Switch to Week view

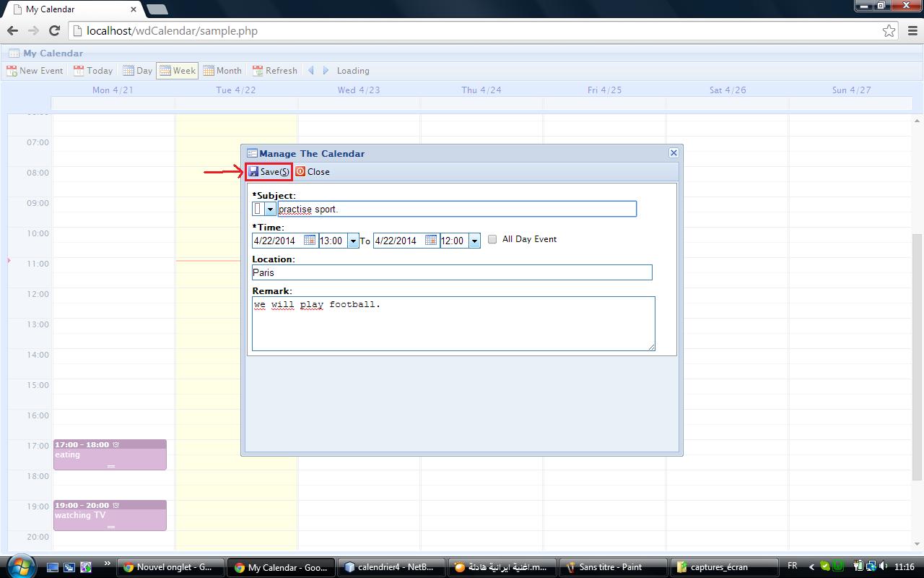(x=178, y=71)
